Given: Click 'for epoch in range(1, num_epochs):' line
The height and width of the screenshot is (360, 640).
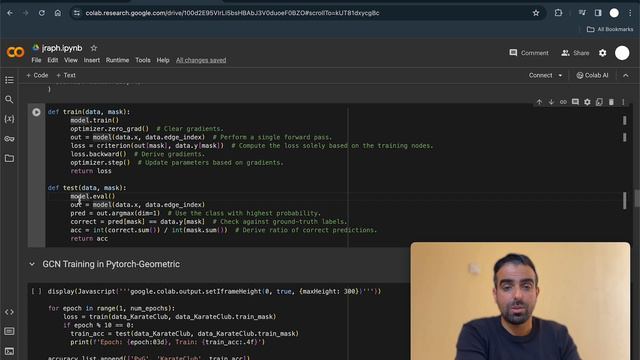Looking at the screenshot, I should (111, 308).
